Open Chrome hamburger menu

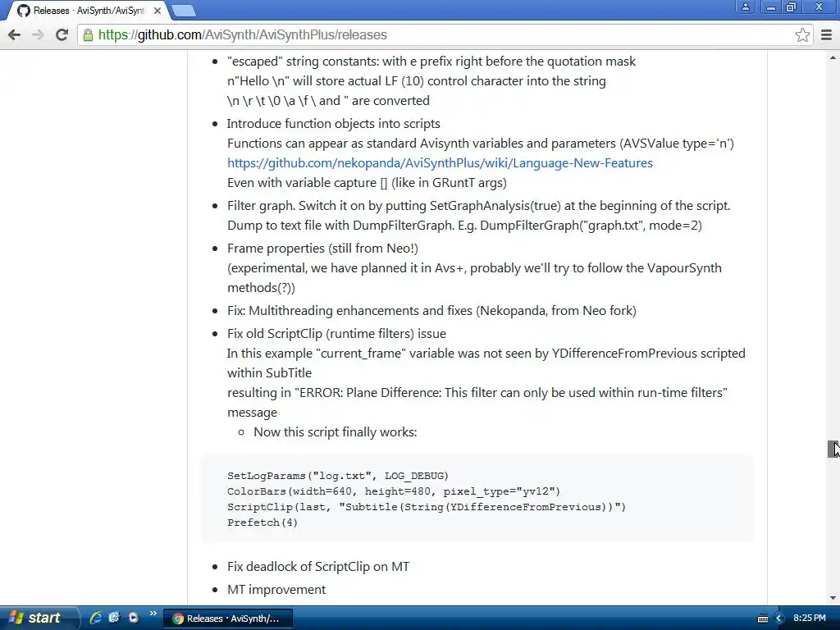827,34
